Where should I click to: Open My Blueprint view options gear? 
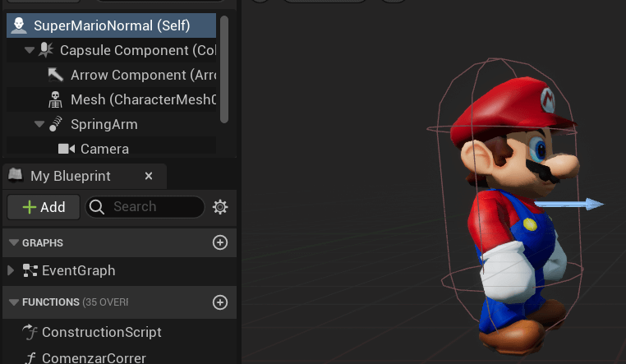coord(220,207)
